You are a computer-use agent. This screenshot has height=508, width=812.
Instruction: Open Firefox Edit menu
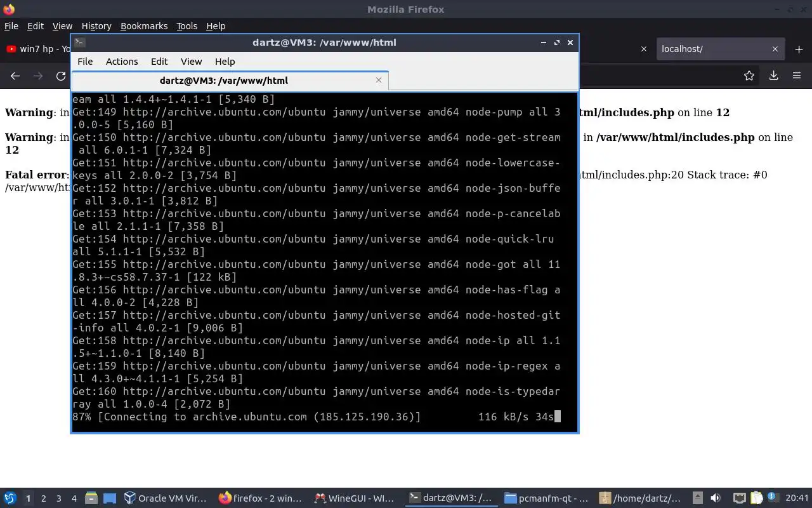point(36,26)
